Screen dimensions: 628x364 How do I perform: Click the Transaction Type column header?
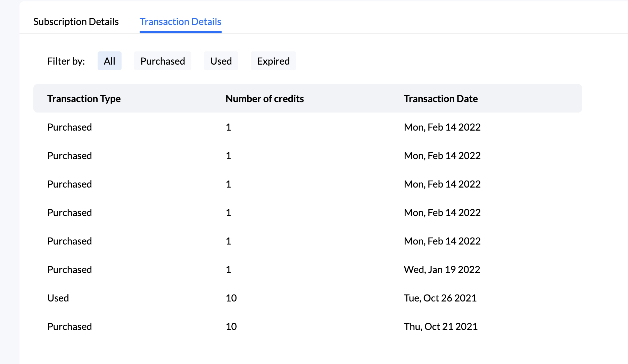tap(84, 99)
